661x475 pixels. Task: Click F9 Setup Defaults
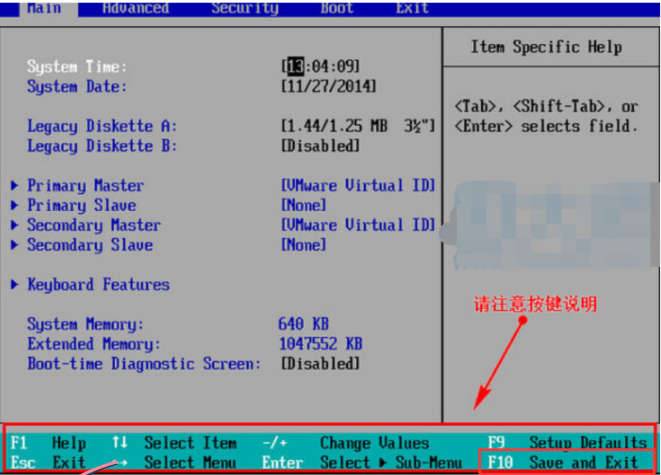pyautogui.click(x=567, y=443)
